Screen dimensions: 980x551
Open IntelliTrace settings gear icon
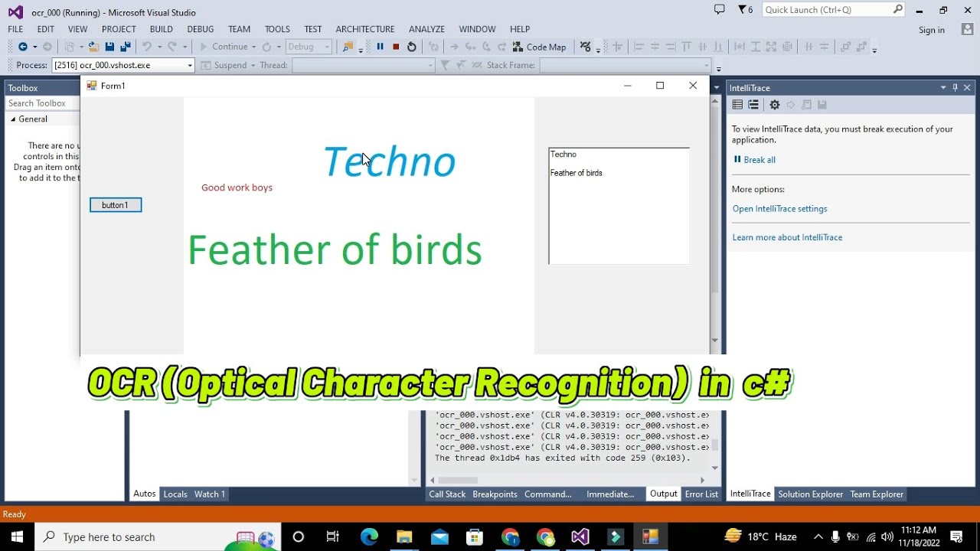775,105
